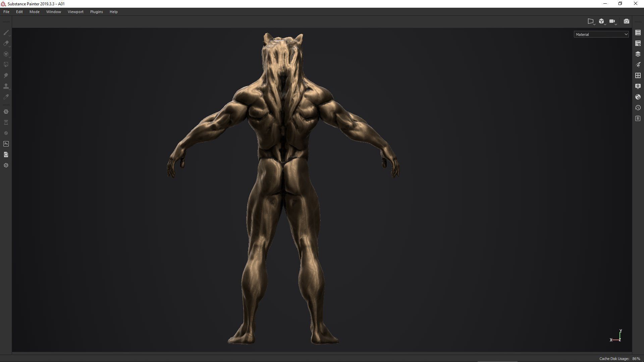The height and width of the screenshot is (362, 644).
Task: Click the XYZ axis gizmo
Action: pos(616,336)
